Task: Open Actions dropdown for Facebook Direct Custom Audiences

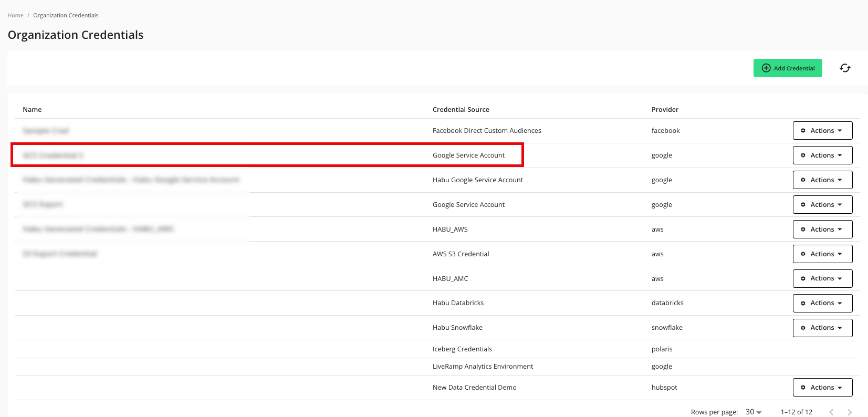Action: coord(822,131)
